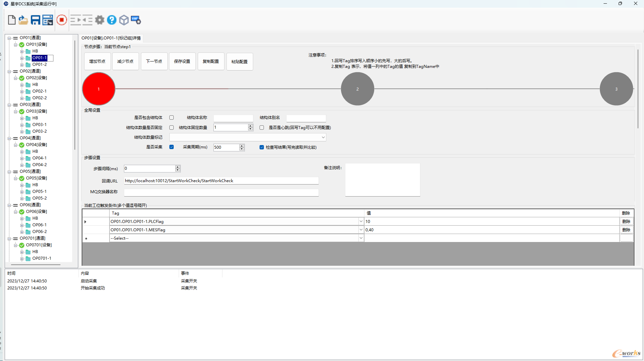Collapse OP05[通道] tree node
Screen dimensions: 644x361
coord(9,171)
